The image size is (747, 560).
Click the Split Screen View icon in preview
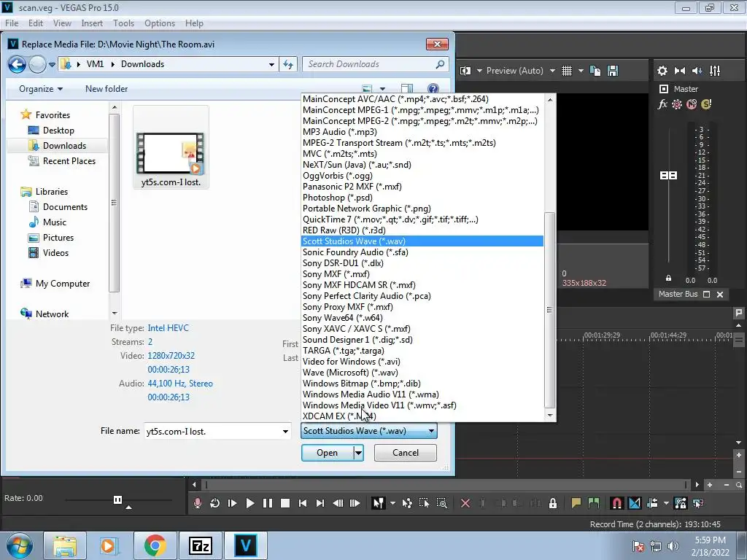click(x=465, y=71)
